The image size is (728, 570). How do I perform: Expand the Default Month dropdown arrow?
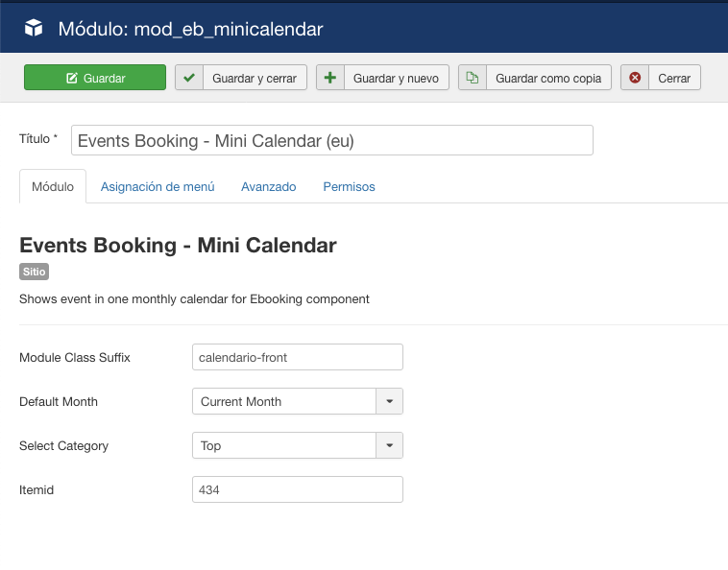389,401
